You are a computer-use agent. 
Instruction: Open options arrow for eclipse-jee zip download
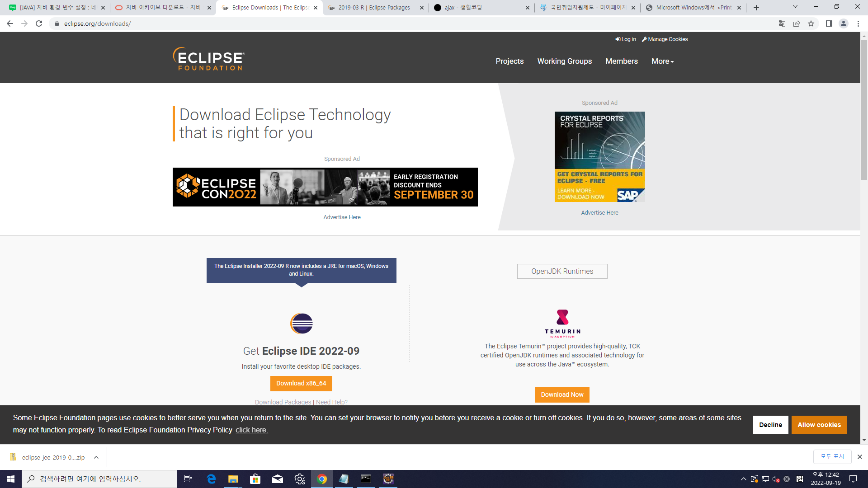click(x=96, y=457)
